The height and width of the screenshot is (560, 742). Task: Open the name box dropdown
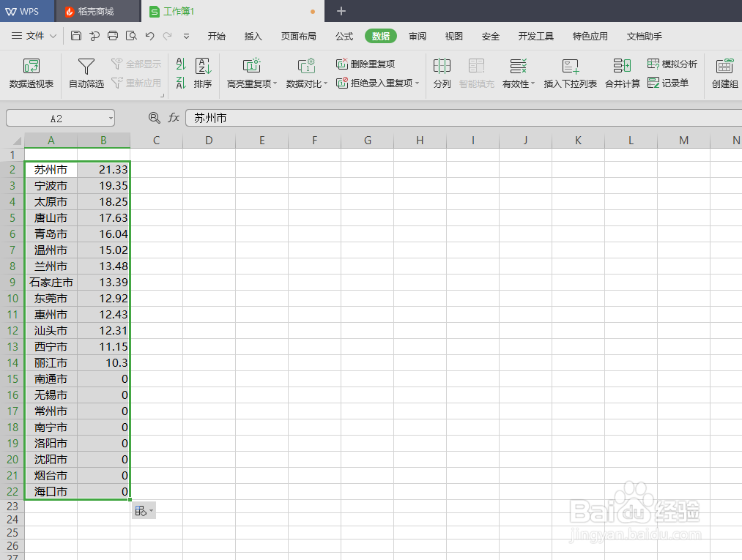click(111, 119)
